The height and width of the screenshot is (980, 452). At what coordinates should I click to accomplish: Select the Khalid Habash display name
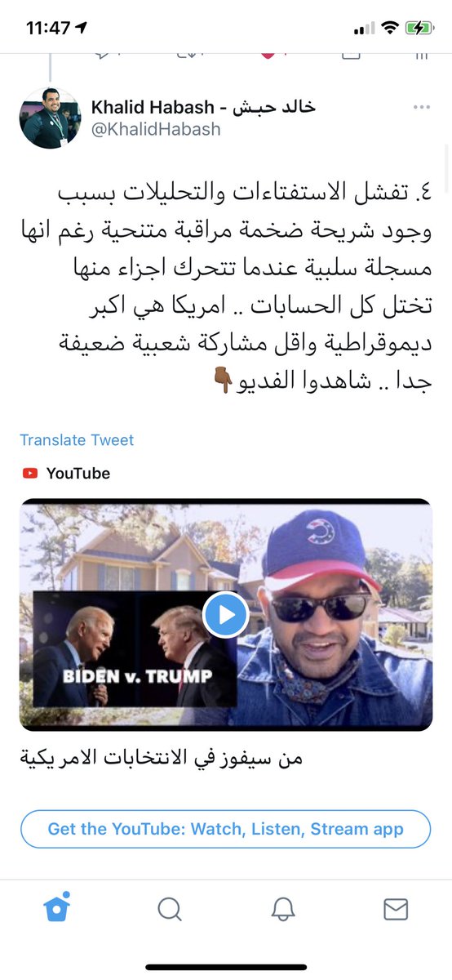click(203, 107)
